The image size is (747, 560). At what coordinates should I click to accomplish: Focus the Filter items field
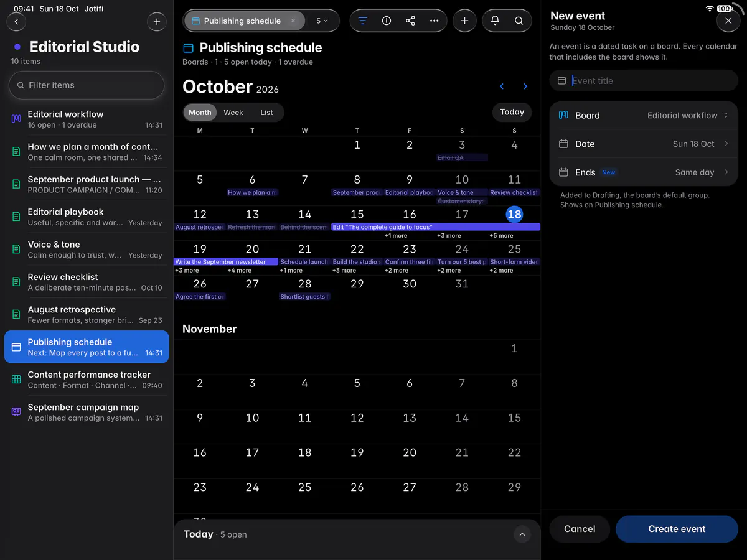[87, 85]
